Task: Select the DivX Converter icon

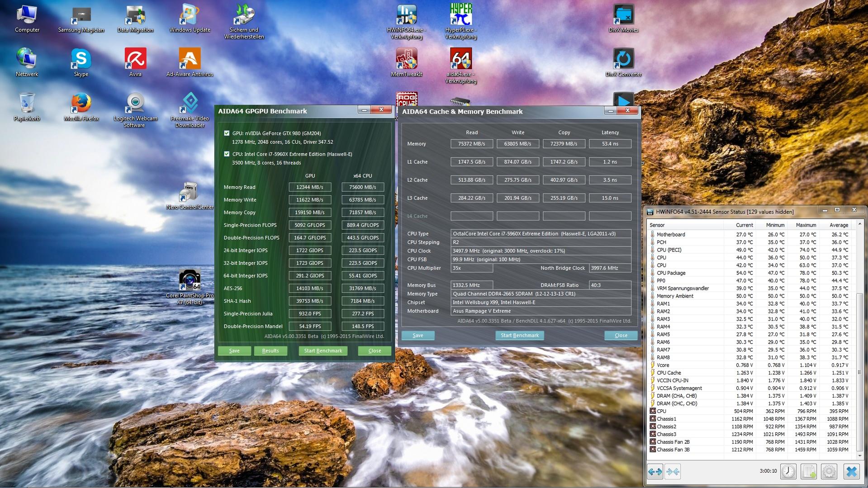Action: click(623, 63)
